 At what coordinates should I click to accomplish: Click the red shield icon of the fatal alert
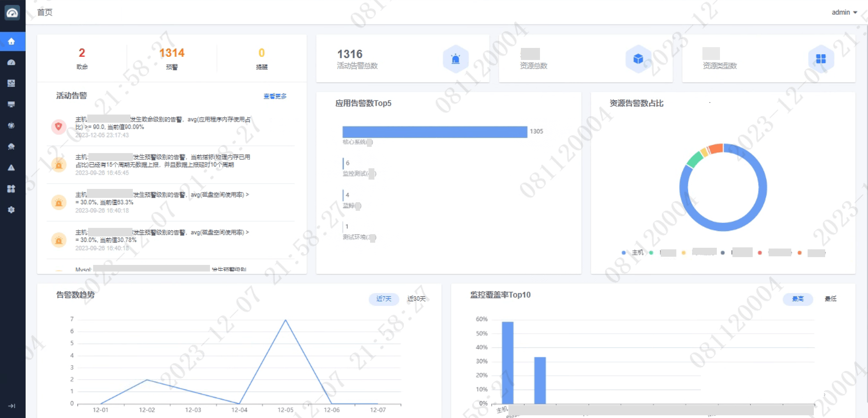point(58,127)
